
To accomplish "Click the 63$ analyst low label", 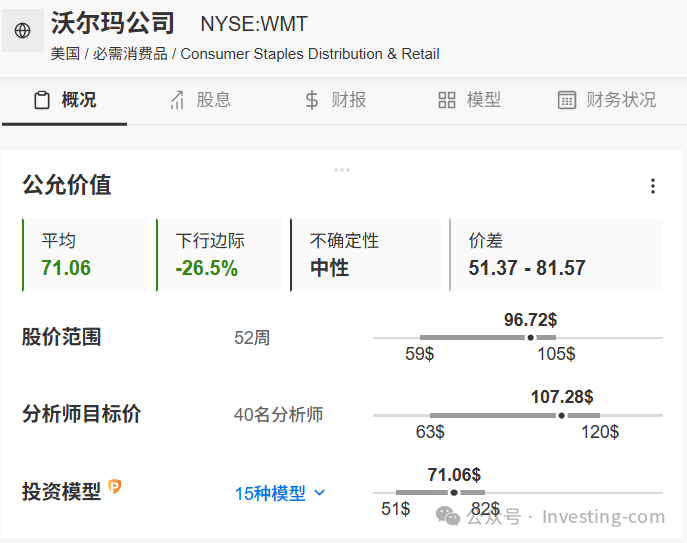I will pyautogui.click(x=430, y=432).
